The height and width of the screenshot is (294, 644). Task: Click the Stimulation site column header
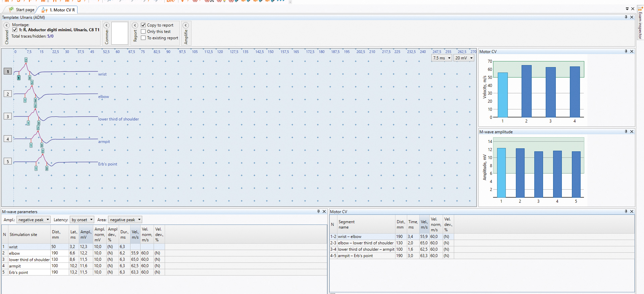coord(29,235)
